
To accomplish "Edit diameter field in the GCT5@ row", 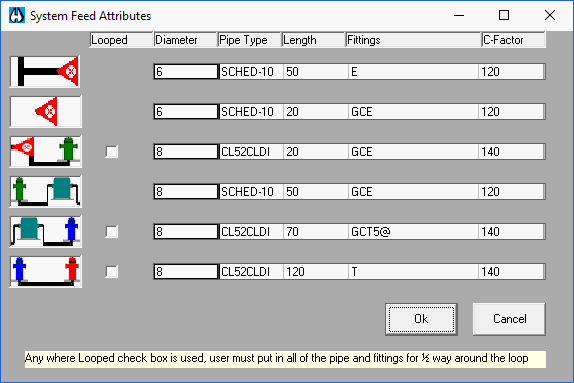I will pos(186,231).
